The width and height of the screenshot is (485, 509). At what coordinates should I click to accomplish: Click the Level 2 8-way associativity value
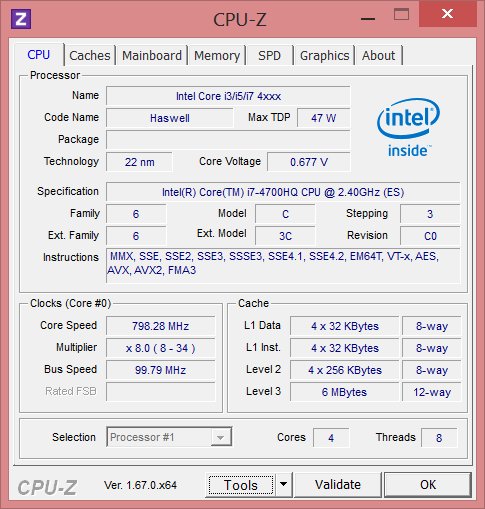[432, 370]
